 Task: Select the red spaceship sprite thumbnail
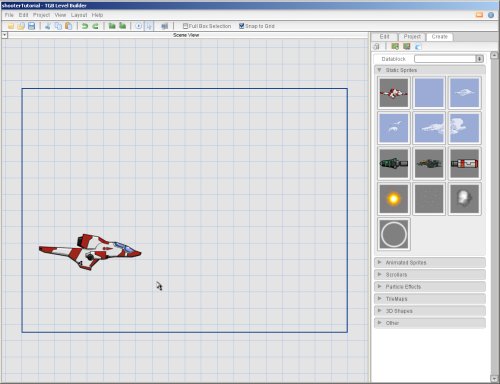[x=394, y=93]
